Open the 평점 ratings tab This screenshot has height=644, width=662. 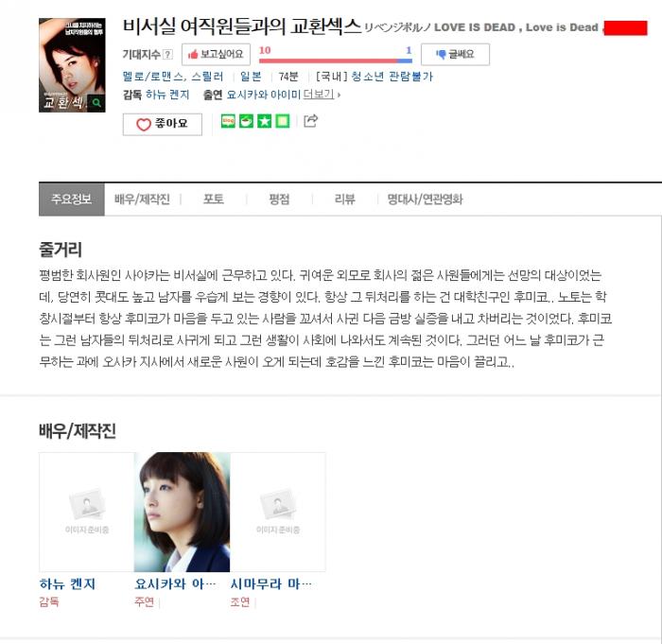(279, 199)
